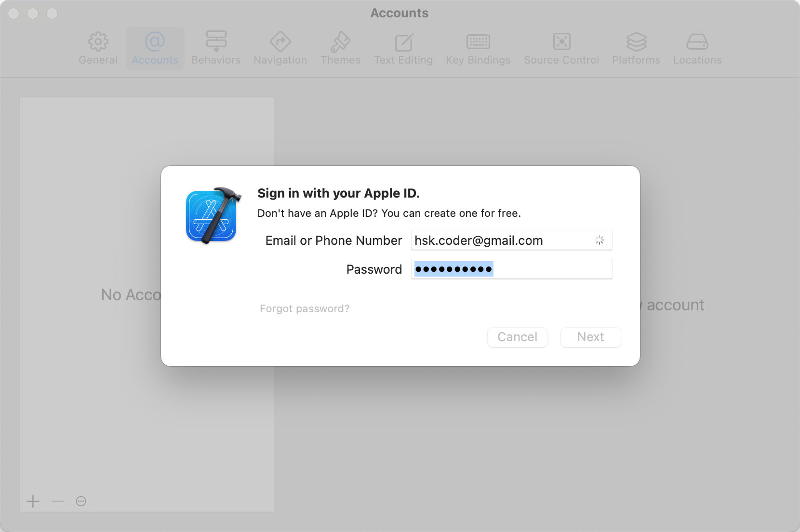Click the Key Bindings tab label

coord(478,60)
